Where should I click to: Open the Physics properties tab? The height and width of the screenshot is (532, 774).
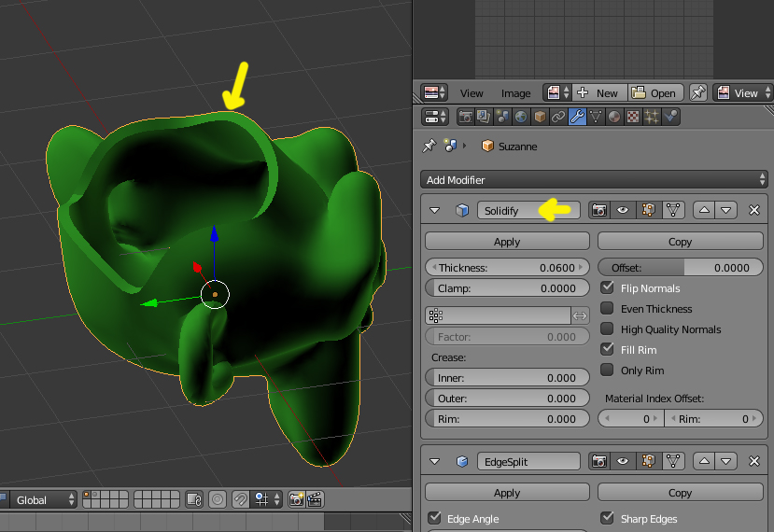click(x=670, y=117)
